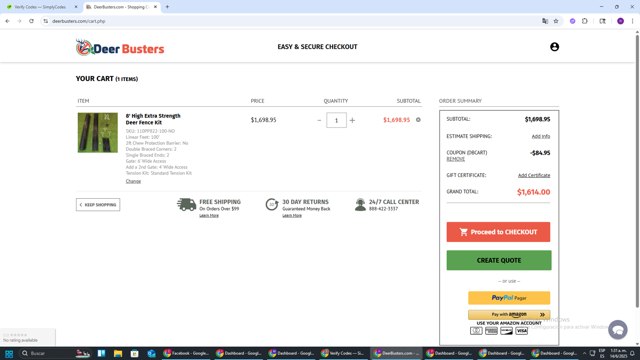Translate this page icon

point(545,21)
